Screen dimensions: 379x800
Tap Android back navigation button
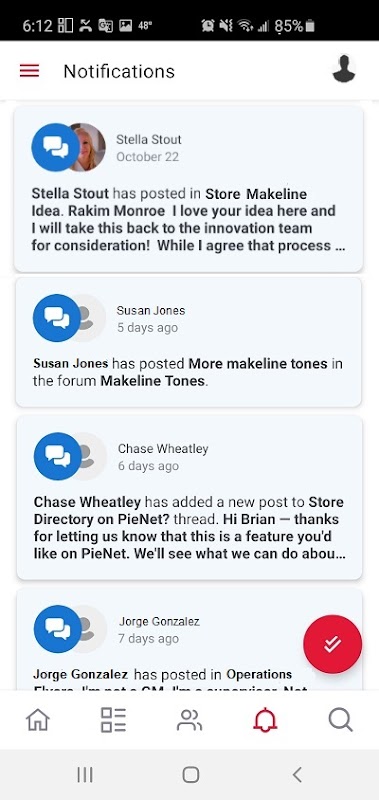(297, 774)
